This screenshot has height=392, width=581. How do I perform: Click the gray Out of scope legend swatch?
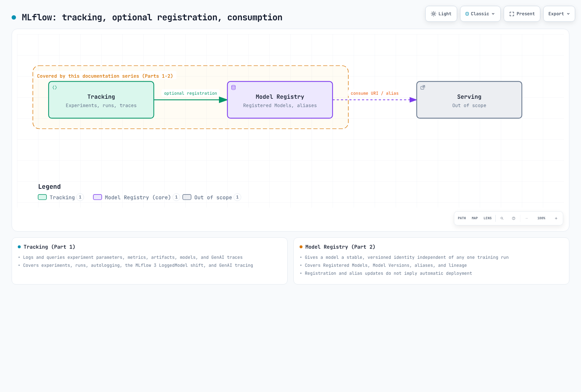(x=187, y=197)
